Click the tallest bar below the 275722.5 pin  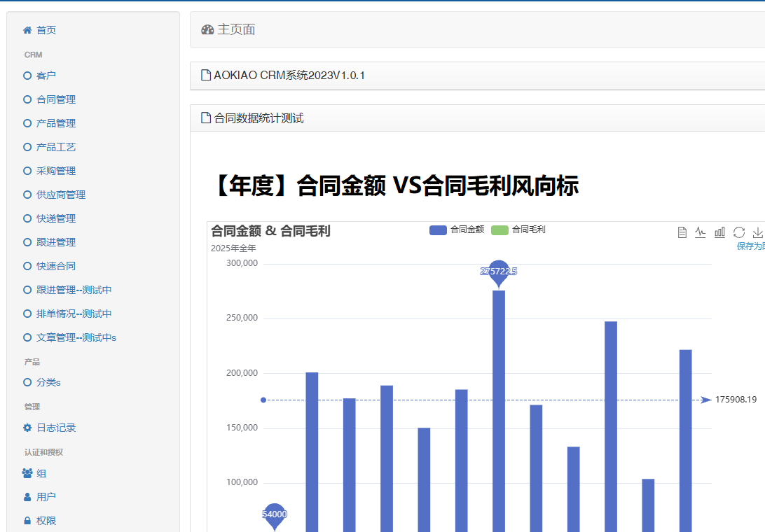[x=499, y=411]
